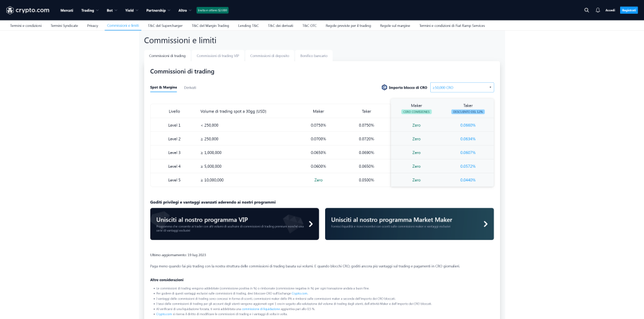Open Termini e condizioni tab
Image resolution: width=644 pixels, height=319 pixels.
point(26,25)
